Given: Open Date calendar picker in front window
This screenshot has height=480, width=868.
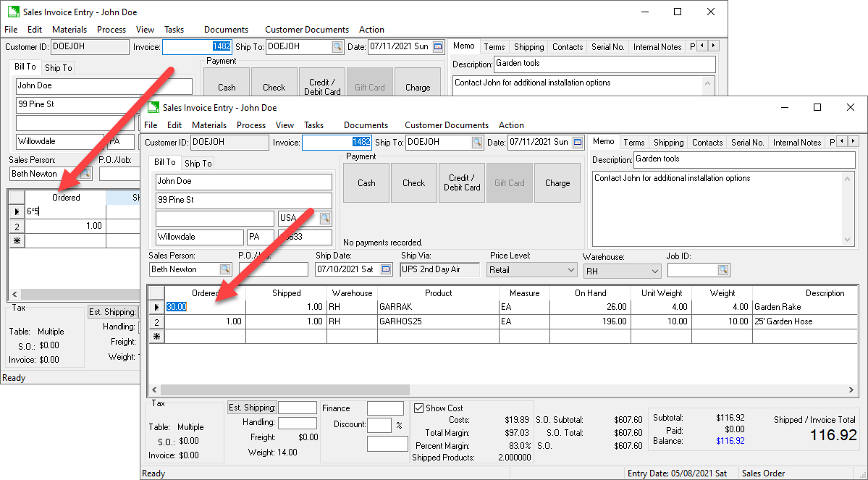Looking at the screenshot, I should pos(578,143).
